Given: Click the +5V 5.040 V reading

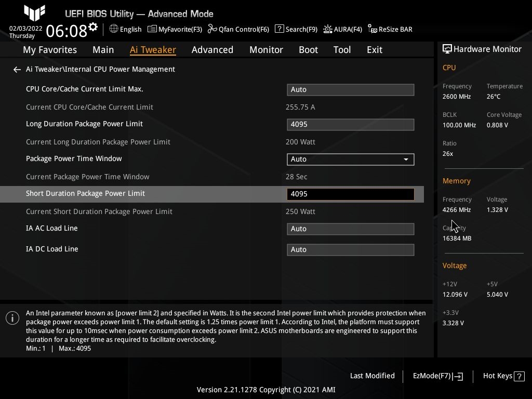Looking at the screenshot, I should tap(497, 295).
